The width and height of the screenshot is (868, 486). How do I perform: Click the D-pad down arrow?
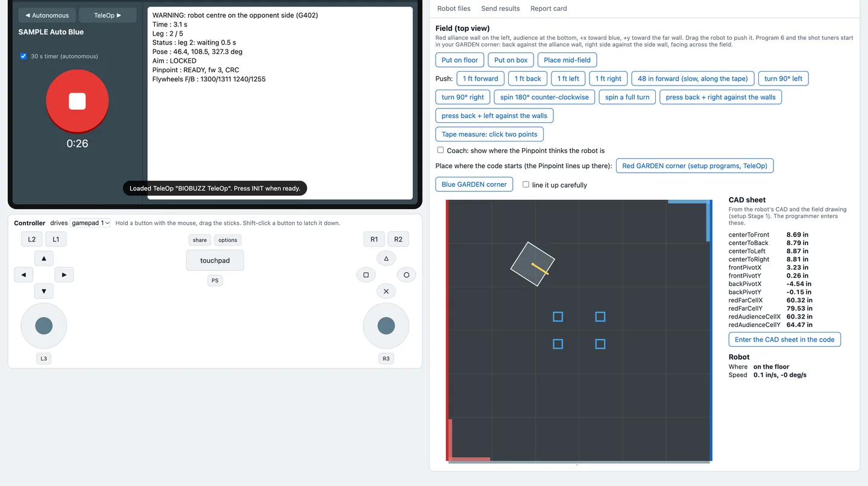[x=44, y=291]
